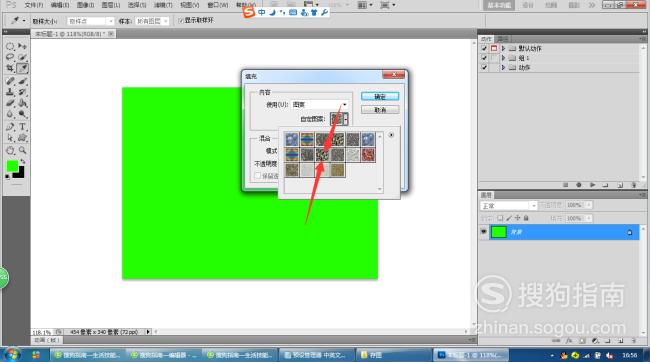Hide the 背景 layer eye icon

pos(483,232)
